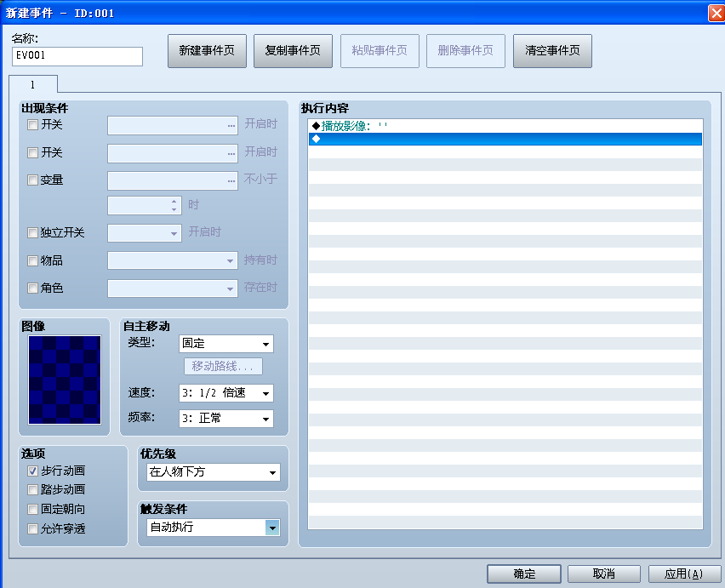725x588 pixels.
Task: Click the 变量 condition selection field
Action: 173,180
